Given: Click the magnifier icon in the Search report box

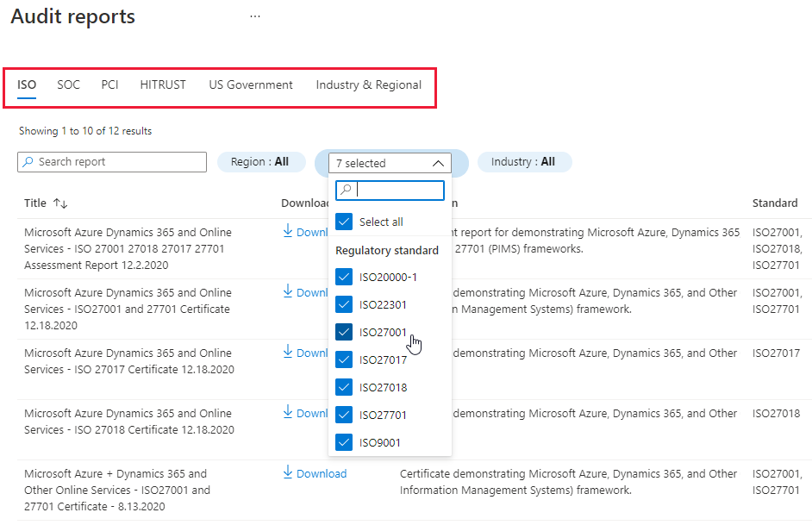Looking at the screenshot, I should 26,162.
